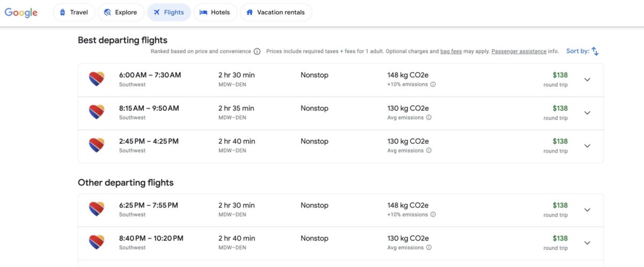The image size is (644, 267).
Task: Click the info icon beside 'price and convenience'
Action: click(257, 52)
